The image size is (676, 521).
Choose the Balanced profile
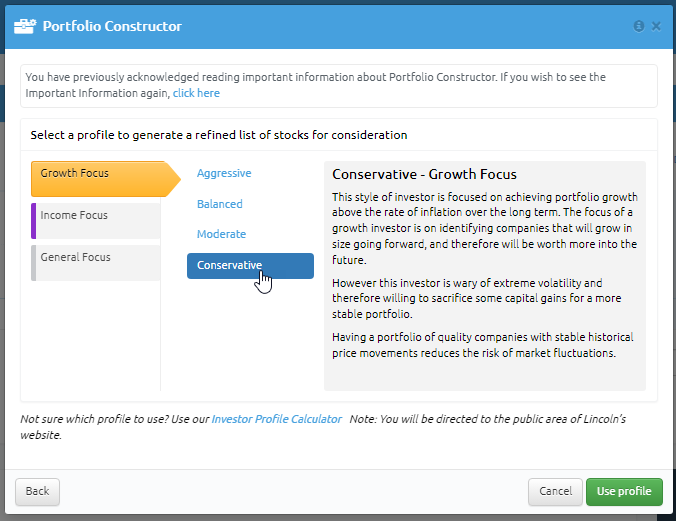tap(219, 204)
